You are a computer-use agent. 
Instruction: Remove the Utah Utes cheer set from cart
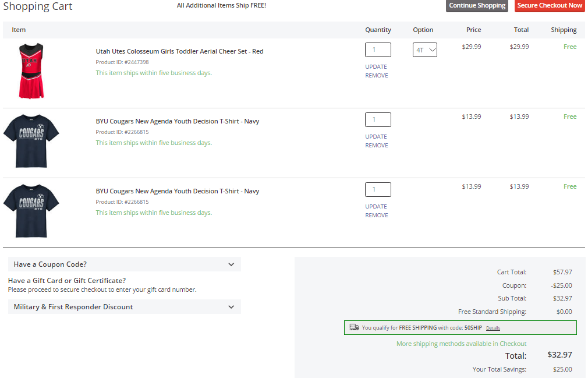[377, 76]
